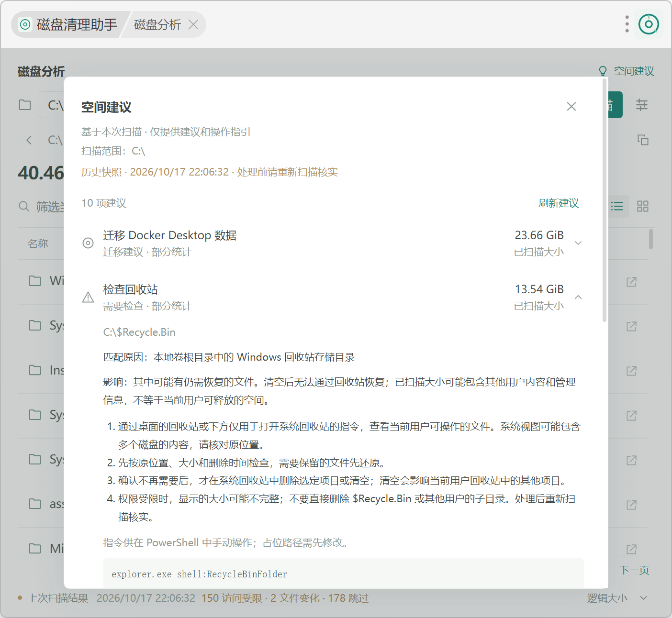Click the as folder icon
Image resolution: width=672 pixels, height=618 pixels.
pyautogui.click(x=35, y=504)
